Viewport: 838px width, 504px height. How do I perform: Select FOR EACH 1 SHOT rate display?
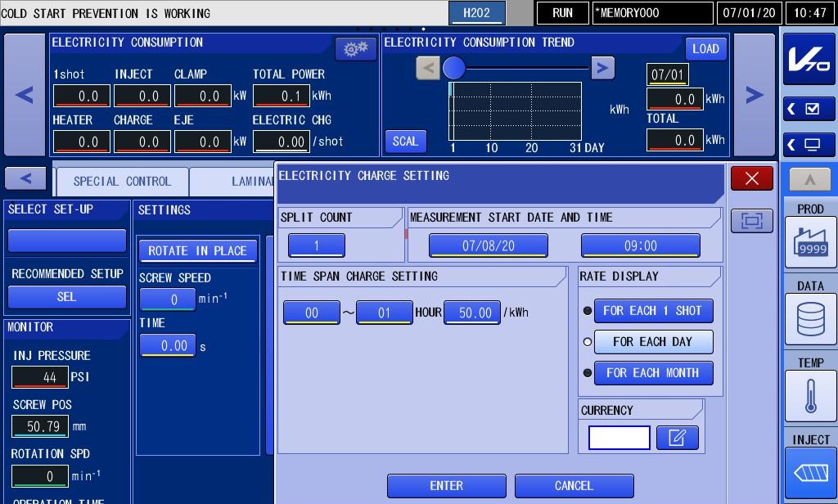653,311
